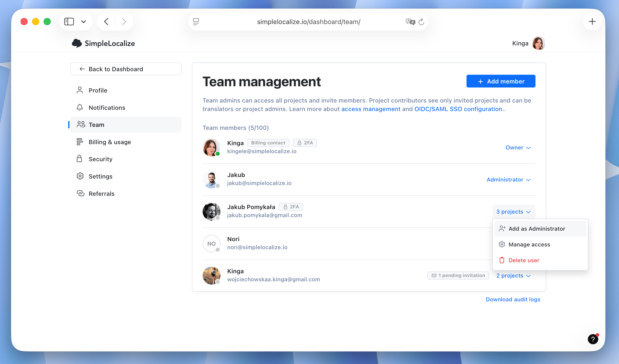The height and width of the screenshot is (364, 619).
Task: Click the reader view icon in address bar
Action: coord(196,22)
